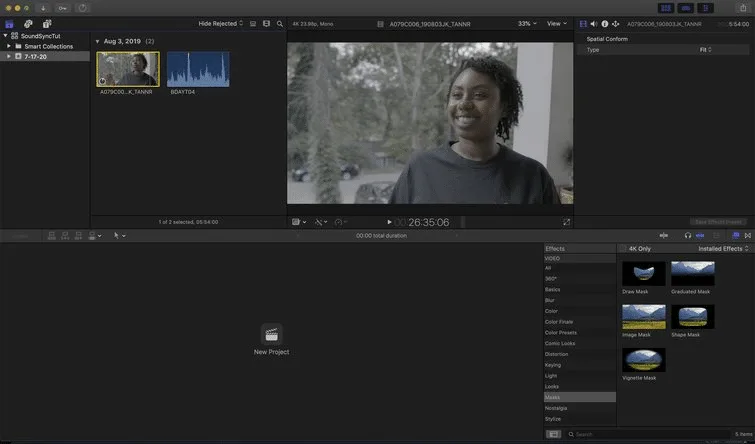This screenshot has width=755, height=444.
Task: Expand the Smart Collections folder
Action: point(9,46)
